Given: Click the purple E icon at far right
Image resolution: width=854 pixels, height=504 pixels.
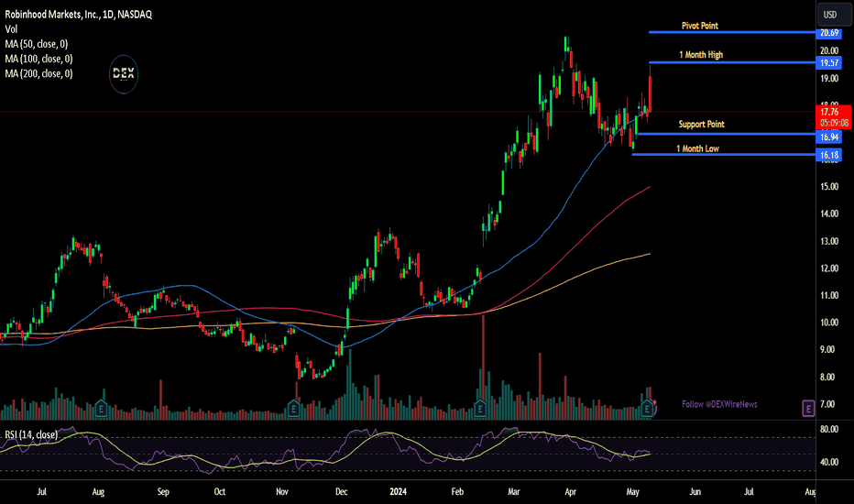Looking at the screenshot, I should [808, 408].
